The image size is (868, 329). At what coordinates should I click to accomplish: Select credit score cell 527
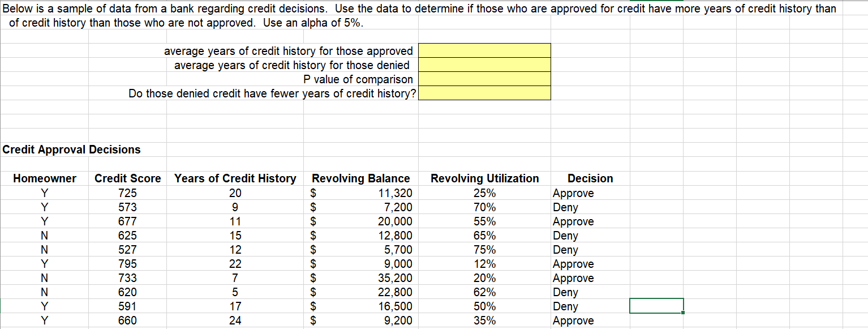[x=128, y=250]
